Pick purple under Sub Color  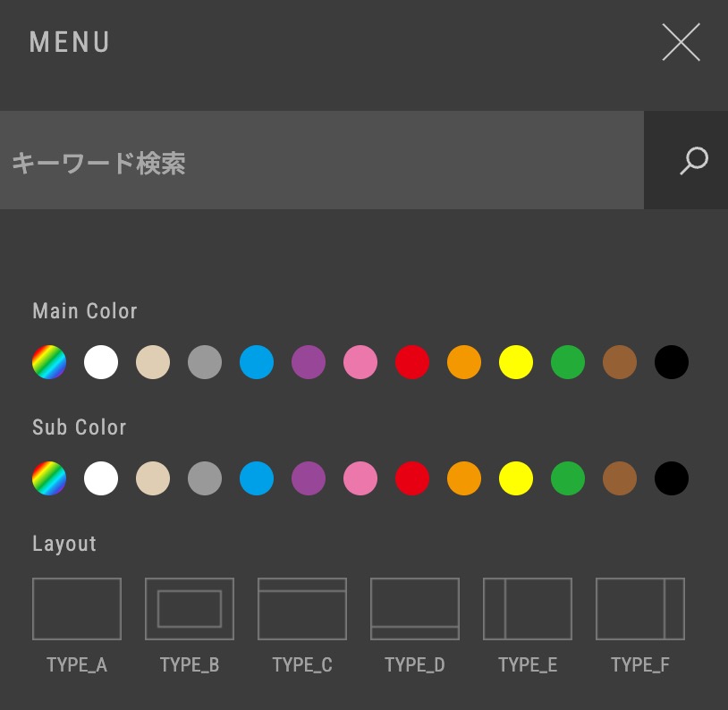(309, 479)
